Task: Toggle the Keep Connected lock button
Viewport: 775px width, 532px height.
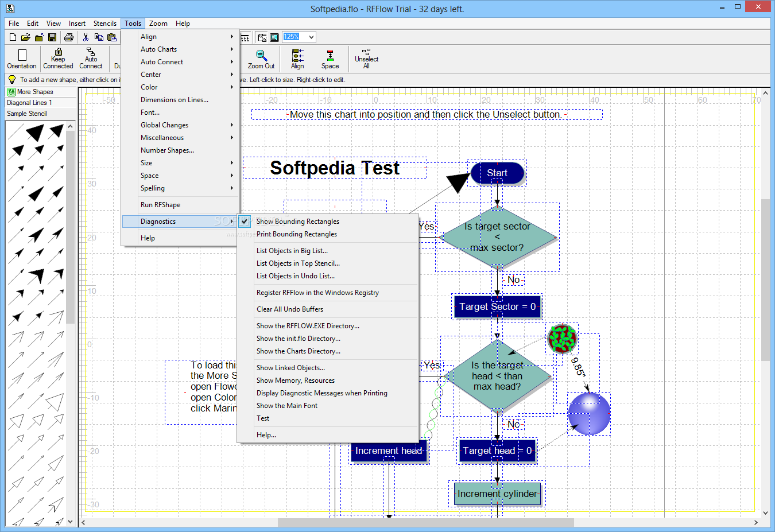Action: point(58,59)
